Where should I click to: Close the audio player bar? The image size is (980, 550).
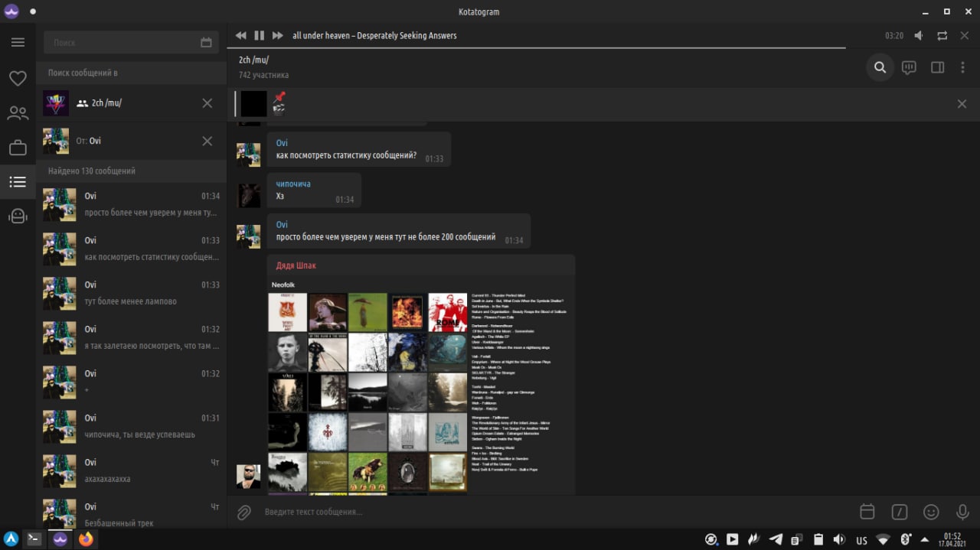pyautogui.click(x=965, y=35)
